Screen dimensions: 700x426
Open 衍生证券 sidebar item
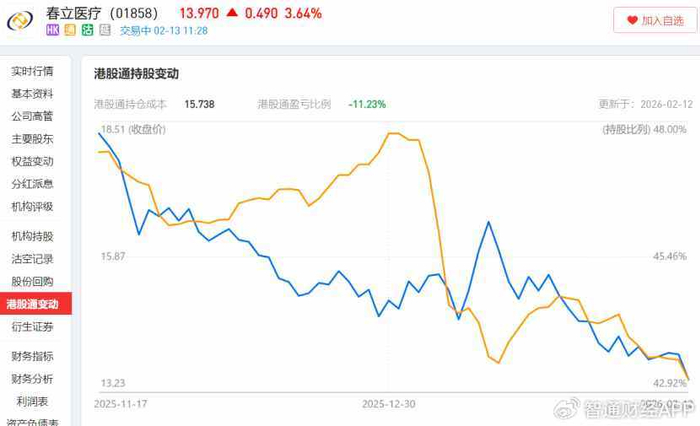click(32, 327)
